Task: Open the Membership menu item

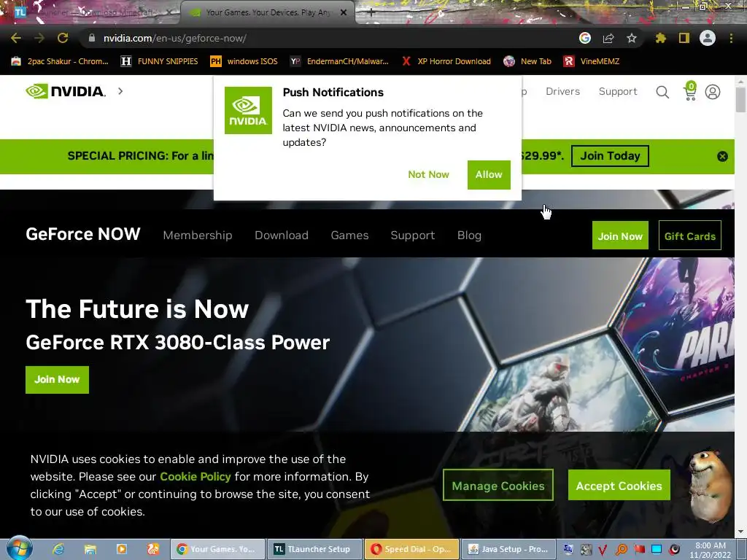Action: [198, 236]
